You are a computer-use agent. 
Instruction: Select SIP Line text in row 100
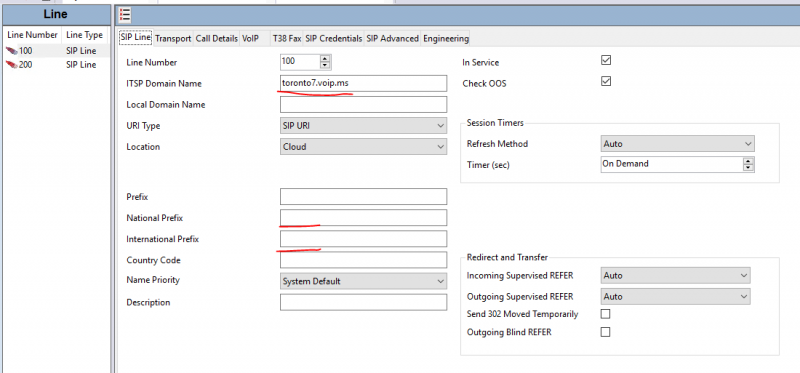tap(81, 51)
